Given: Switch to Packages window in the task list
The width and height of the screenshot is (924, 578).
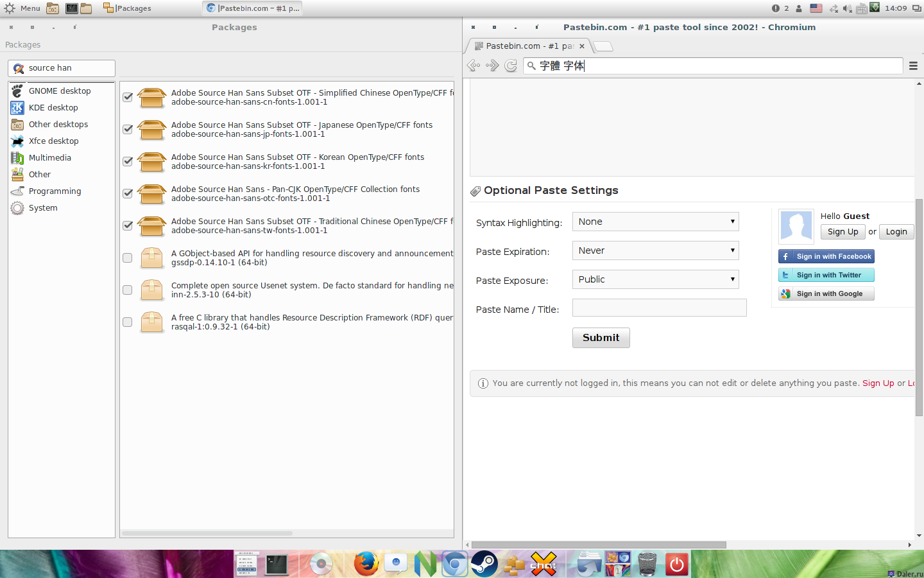Looking at the screenshot, I should click(x=127, y=8).
